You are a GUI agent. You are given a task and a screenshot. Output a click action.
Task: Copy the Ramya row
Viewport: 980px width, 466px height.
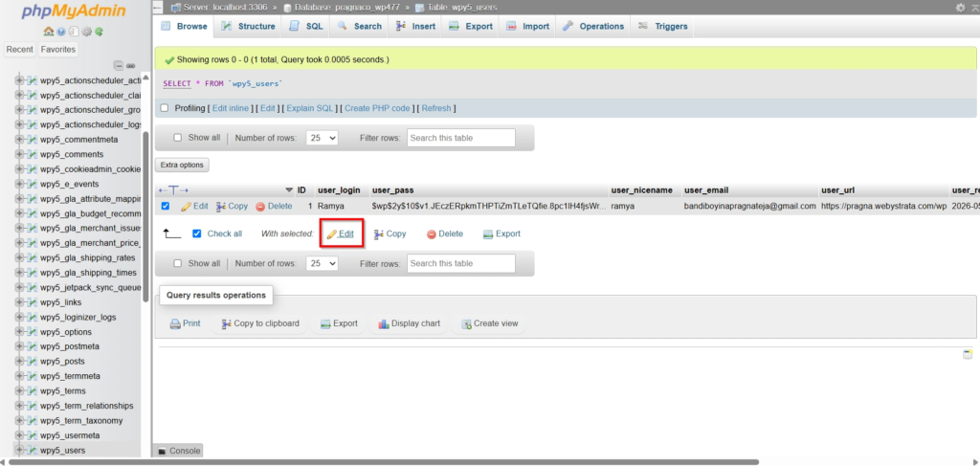[x=232, y=206]
